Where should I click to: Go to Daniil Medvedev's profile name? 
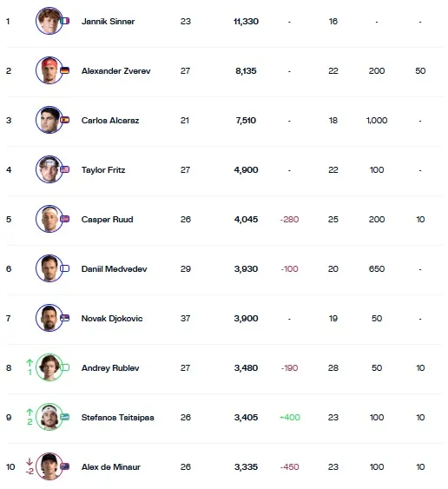114,269
